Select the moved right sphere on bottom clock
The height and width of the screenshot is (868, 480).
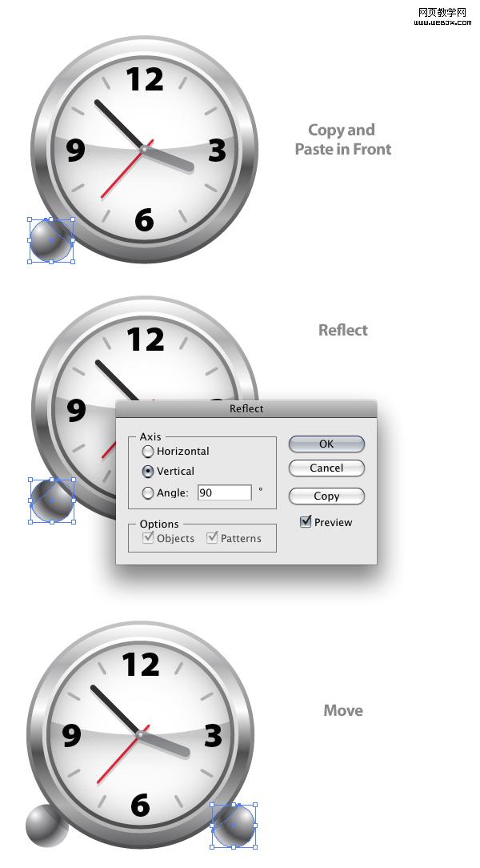(234, 826)
